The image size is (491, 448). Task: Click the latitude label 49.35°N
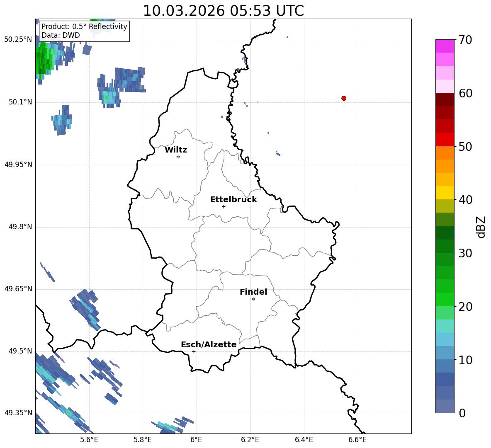18,413
